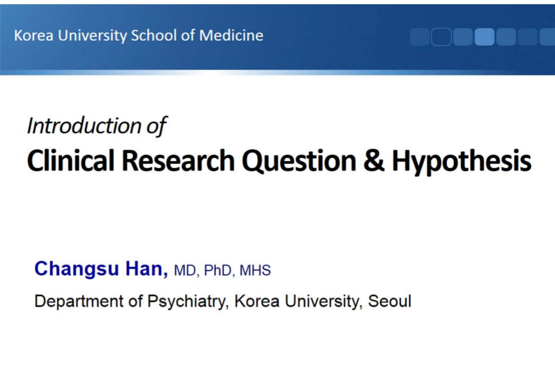
Task: Click the third decorative square in header
Action: coord(462,37)
